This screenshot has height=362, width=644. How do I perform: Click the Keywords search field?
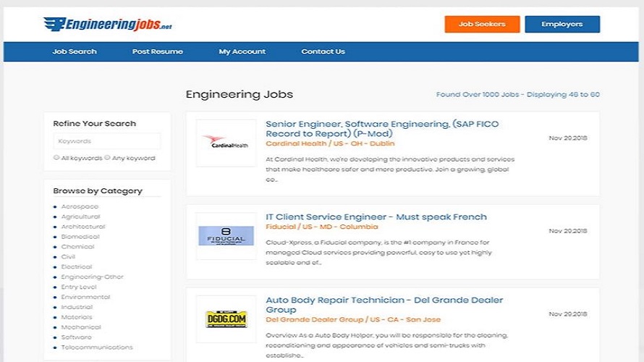click(107, 141)
